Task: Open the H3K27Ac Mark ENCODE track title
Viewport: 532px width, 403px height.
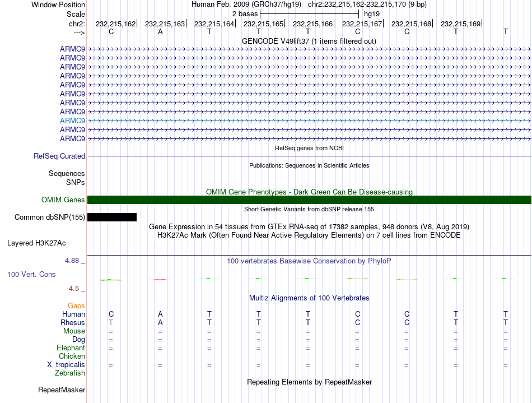Action: (309, 235)
